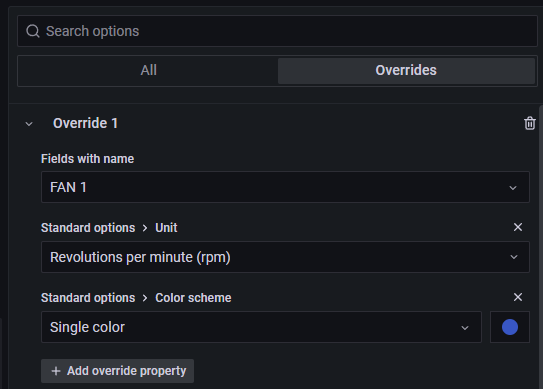The image size is (543, 389).
Task: Click the search magnifier icon
Action: click(x=33, y=31)
